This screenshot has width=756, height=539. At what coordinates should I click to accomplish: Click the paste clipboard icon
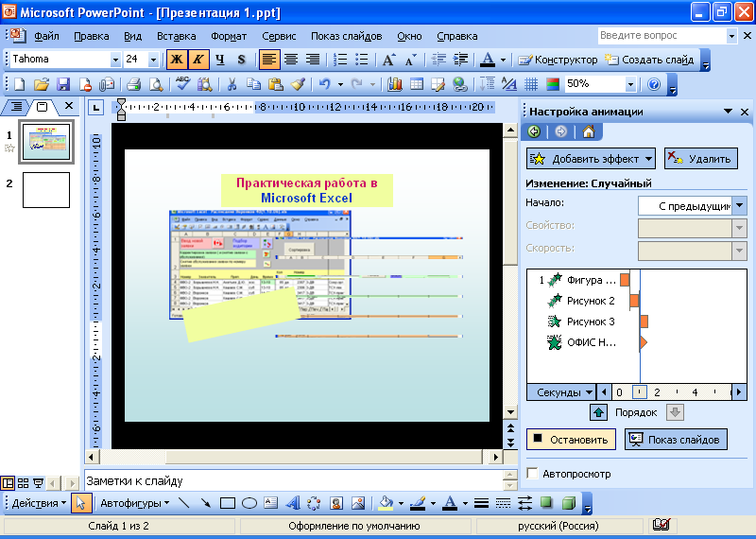click(275, 84)
